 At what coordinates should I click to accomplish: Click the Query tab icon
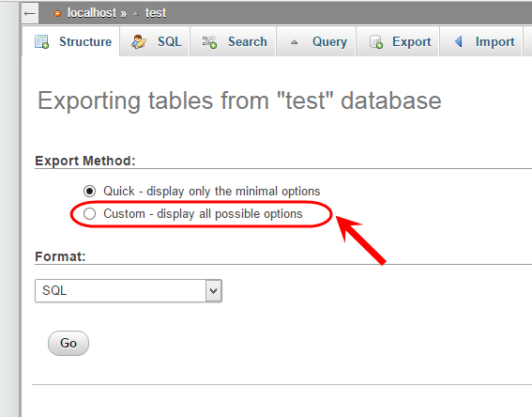coord(295,42)
